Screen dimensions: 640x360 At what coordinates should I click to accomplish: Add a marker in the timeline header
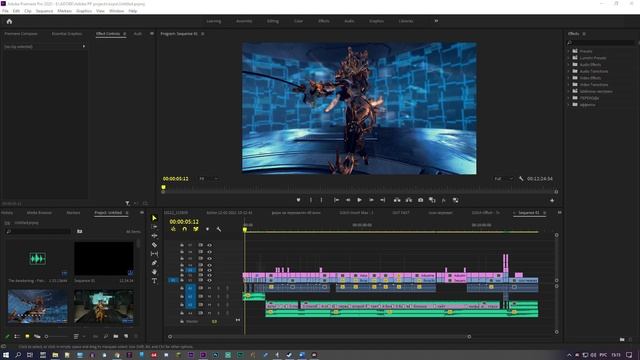coord(207,229)
